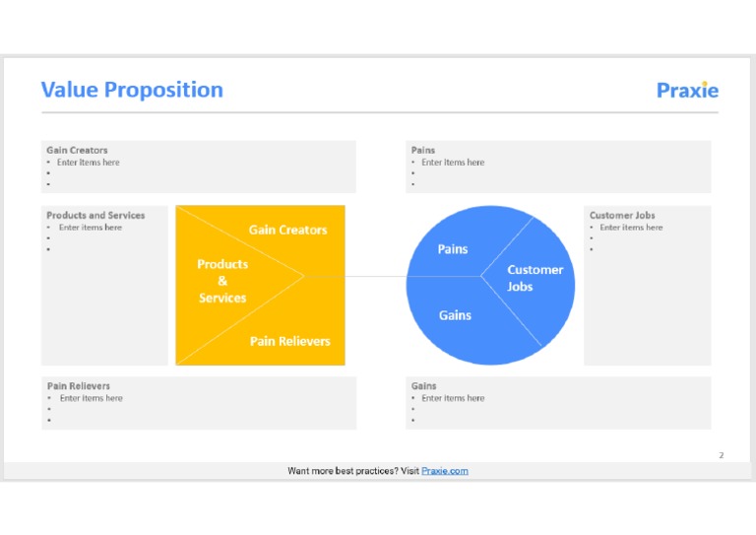
Task: Select the Value Proposition title
Action: [132, 90]
